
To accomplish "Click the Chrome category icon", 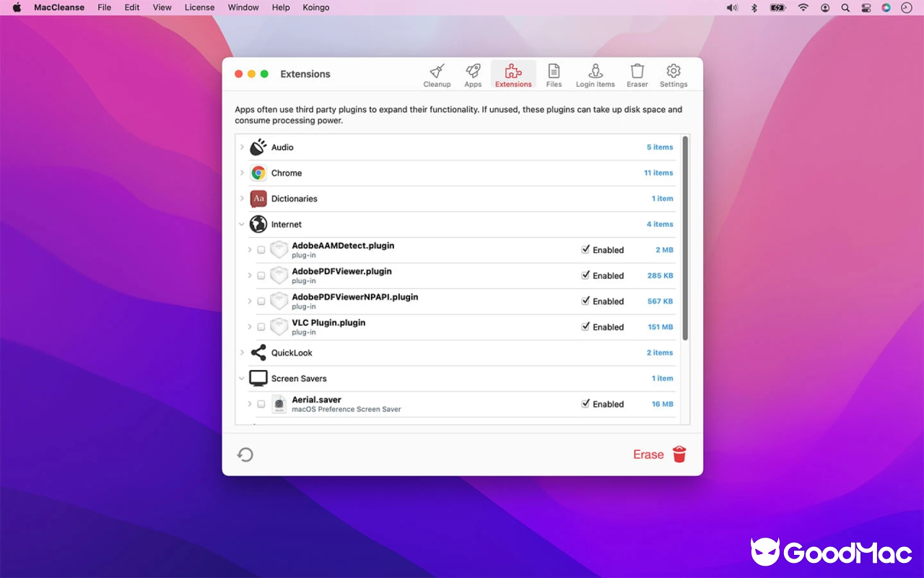I will click(x=258, y=173).
